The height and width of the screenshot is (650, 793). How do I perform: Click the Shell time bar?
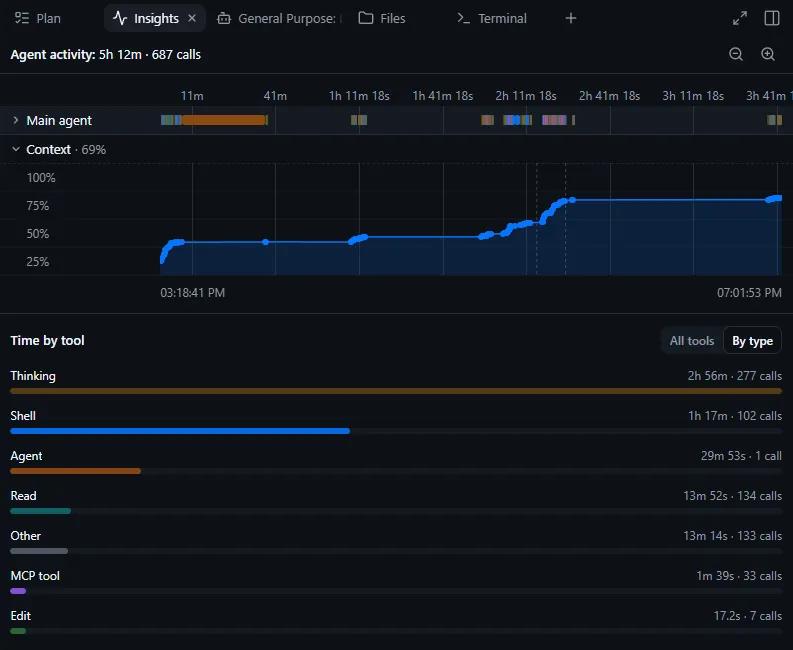pos(180,431)
